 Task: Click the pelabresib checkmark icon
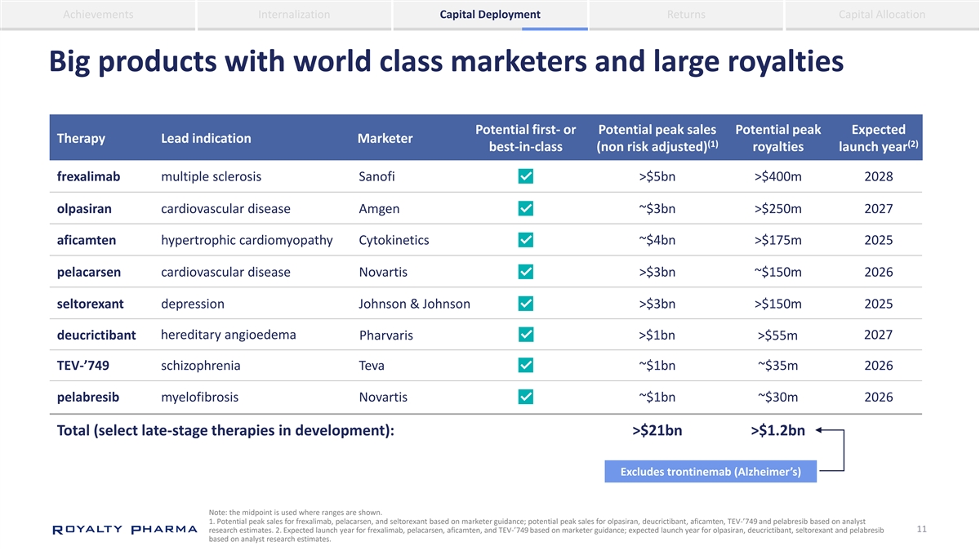tap(527, 398)
